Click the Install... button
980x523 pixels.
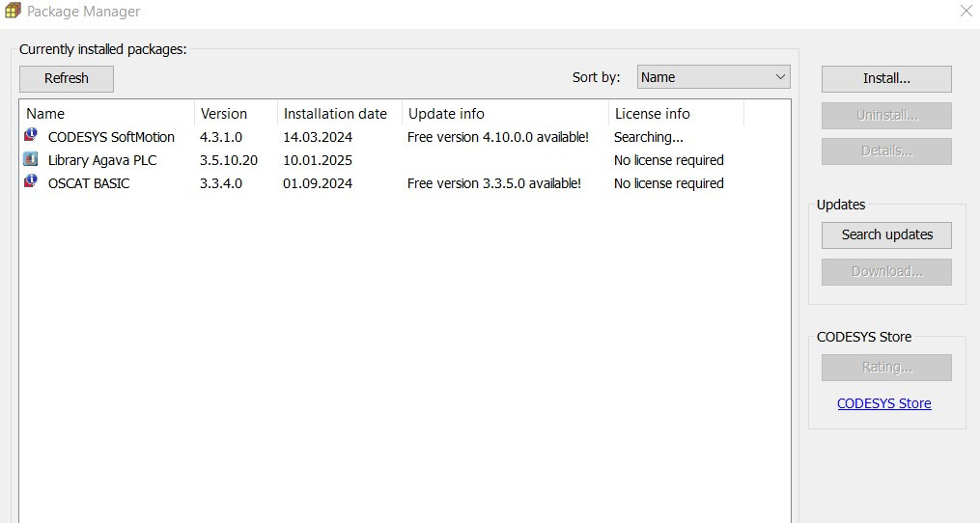(886, 78)
